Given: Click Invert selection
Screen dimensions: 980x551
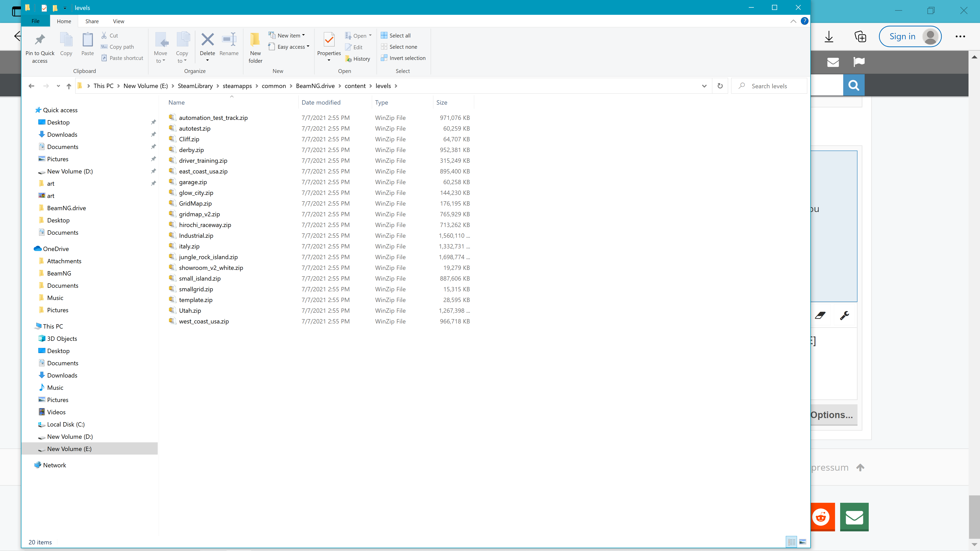Looking at the screenshot, I should point(403,58).
